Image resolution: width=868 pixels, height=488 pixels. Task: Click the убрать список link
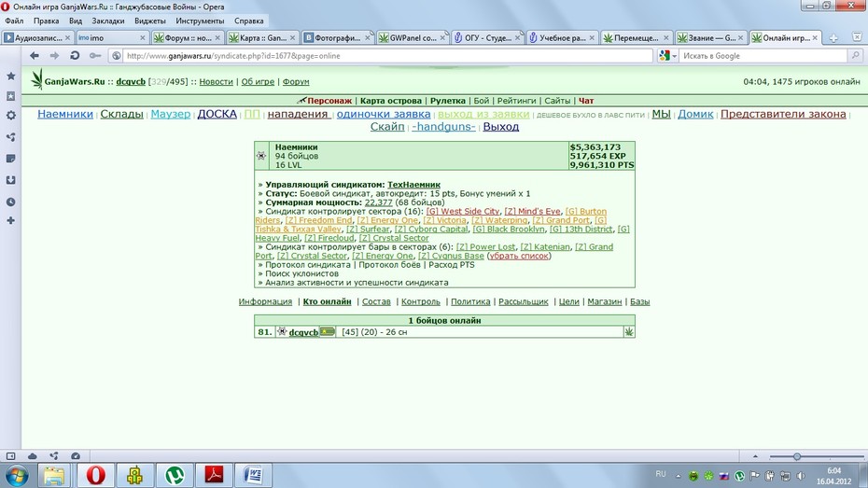coord(519,256)
